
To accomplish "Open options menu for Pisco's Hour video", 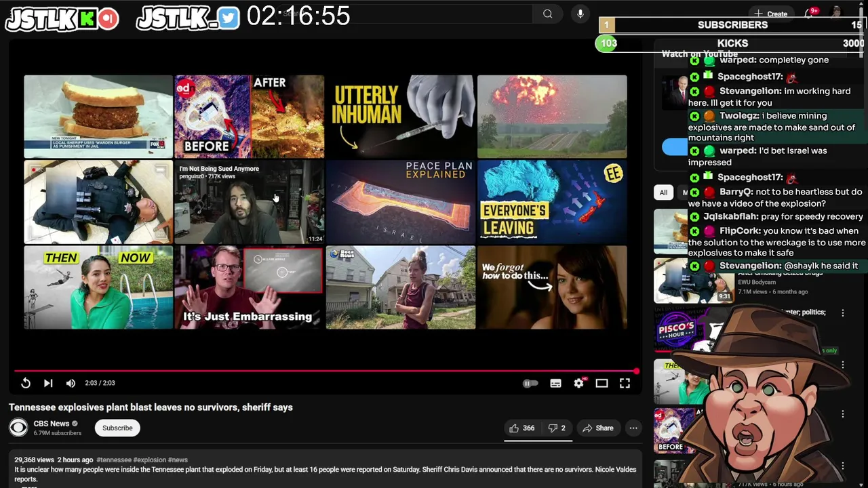I will click(843, 313).
